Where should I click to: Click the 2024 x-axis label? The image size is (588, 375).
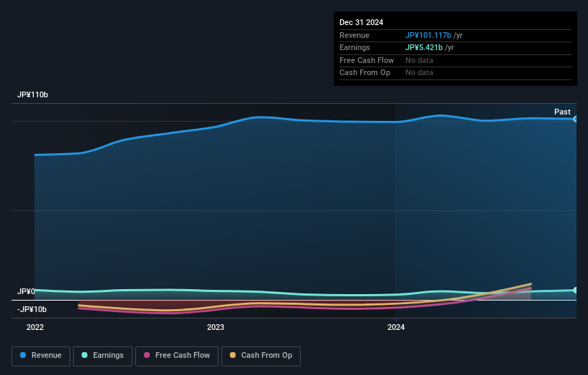(396, 328)
